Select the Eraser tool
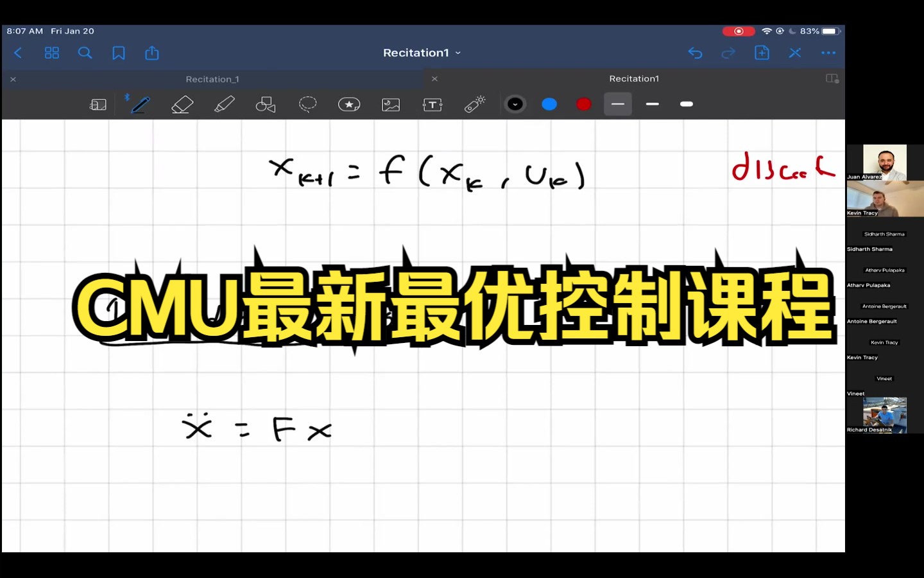Screen dimensions: 924x578 (182, 104)
